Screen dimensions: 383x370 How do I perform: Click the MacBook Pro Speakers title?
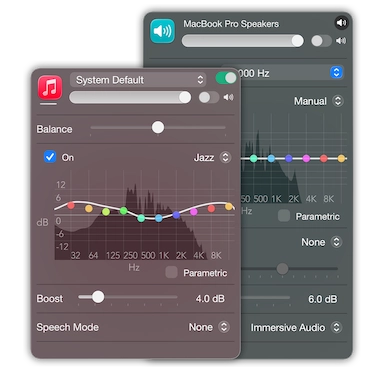point(231,24)
